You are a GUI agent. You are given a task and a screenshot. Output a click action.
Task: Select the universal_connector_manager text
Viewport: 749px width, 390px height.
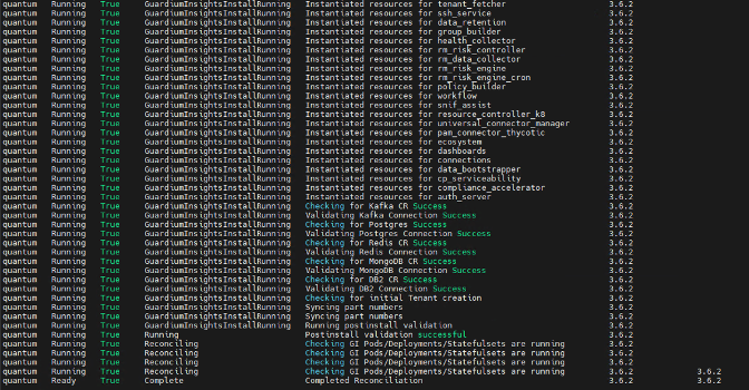point(503,124)
